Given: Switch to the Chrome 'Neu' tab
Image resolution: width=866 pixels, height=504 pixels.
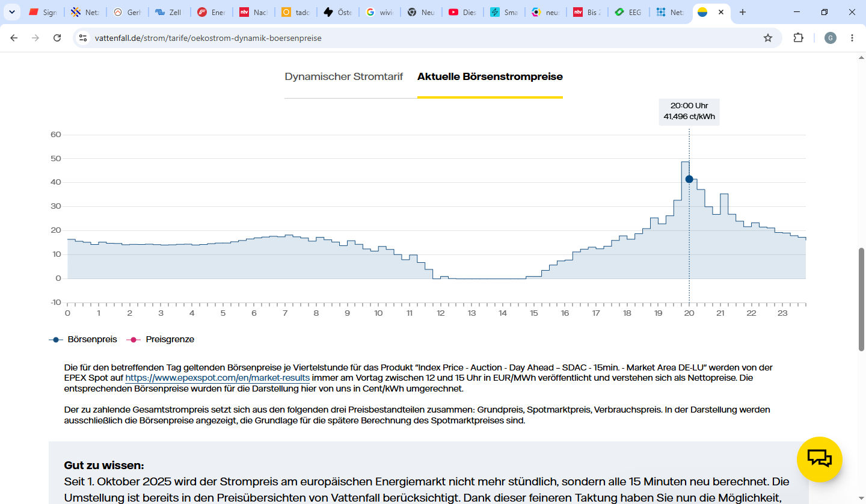Looking at the screenshot, I should coord(421,12).
